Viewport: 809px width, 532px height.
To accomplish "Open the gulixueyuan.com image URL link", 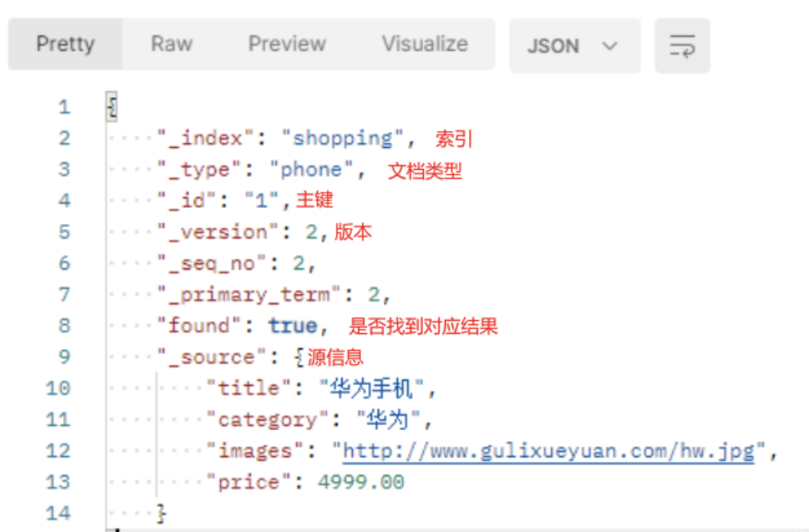I will [x=548, y=451].
